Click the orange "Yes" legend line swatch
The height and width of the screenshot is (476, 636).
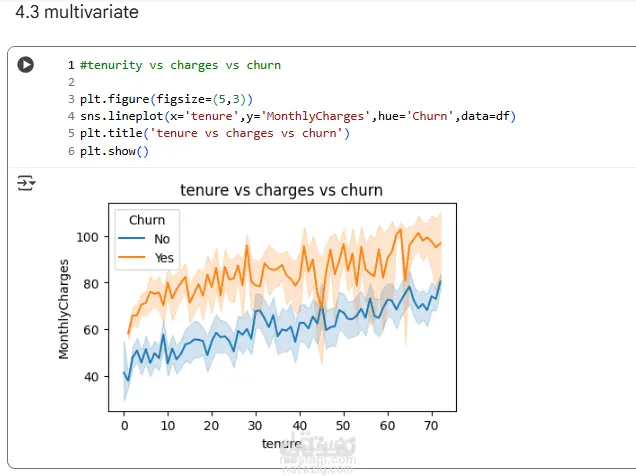pos(131,258)
